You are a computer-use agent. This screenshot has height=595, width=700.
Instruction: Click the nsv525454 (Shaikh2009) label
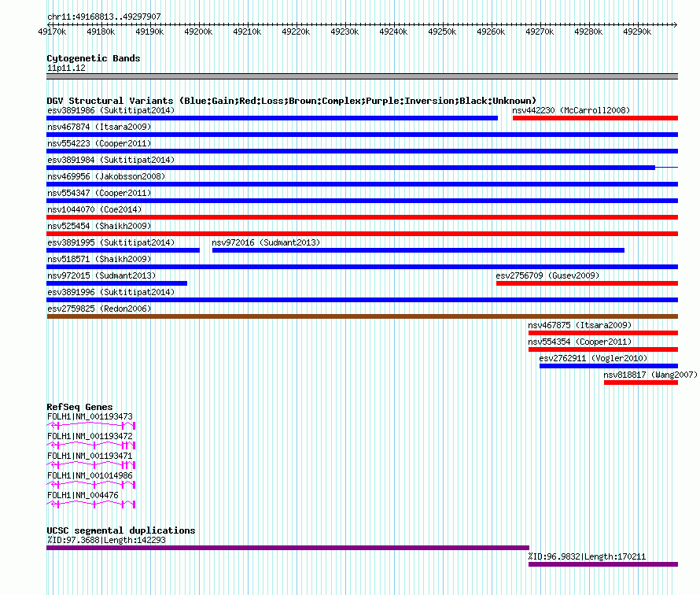coord(99,226)
